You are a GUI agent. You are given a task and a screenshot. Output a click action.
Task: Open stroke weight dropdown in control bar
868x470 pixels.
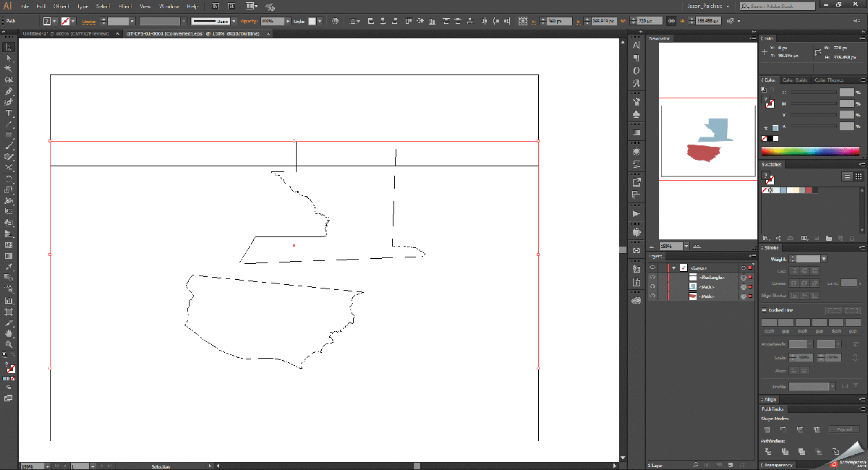(x=132, y=22)
